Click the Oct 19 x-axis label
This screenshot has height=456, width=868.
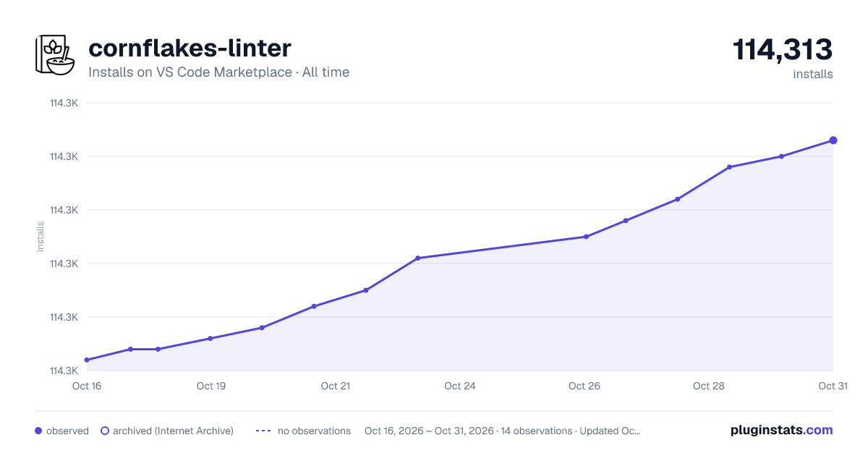(x=211, y=386)
